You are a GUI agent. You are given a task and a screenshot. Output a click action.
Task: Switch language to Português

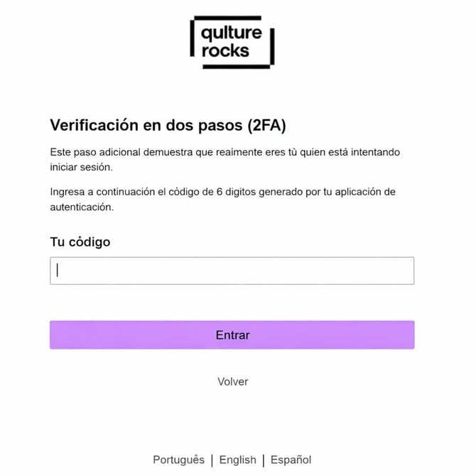[x=178, y=460]
